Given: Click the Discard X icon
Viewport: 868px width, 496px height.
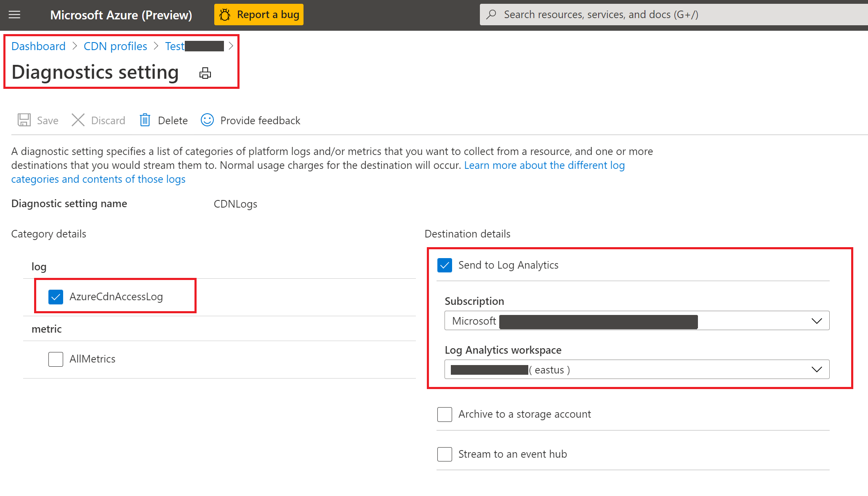Looking at the screenshot, I should click(x=78, y=120).
